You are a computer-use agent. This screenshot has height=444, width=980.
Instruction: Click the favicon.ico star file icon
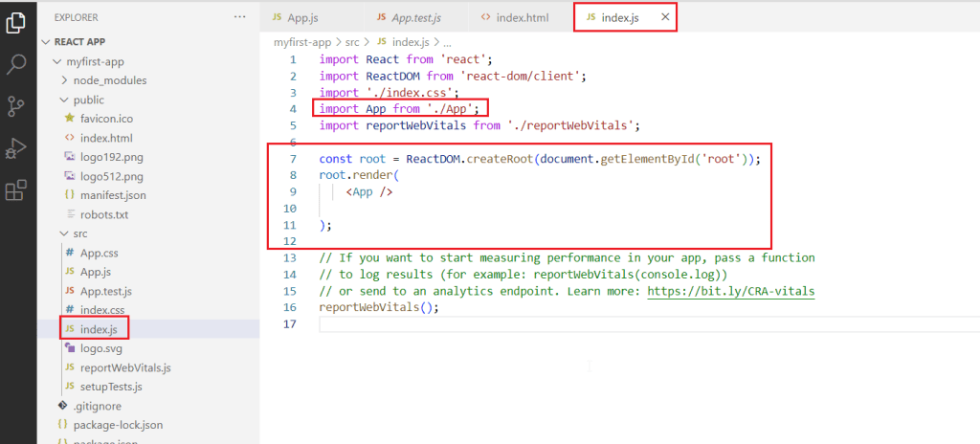(69, 119)
